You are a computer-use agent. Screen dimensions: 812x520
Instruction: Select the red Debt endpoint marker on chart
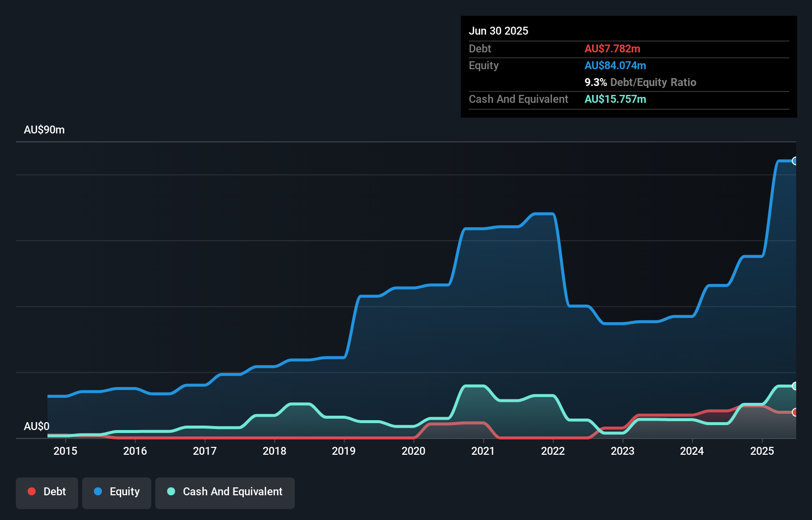[795, 412]
